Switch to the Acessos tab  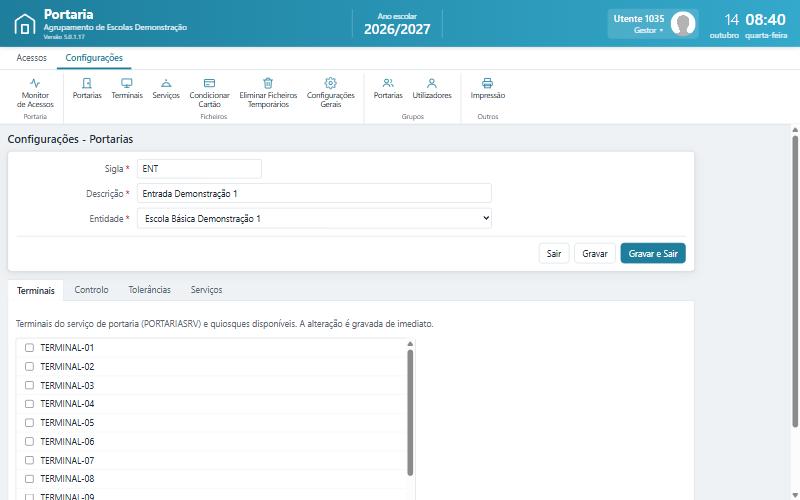32,58
